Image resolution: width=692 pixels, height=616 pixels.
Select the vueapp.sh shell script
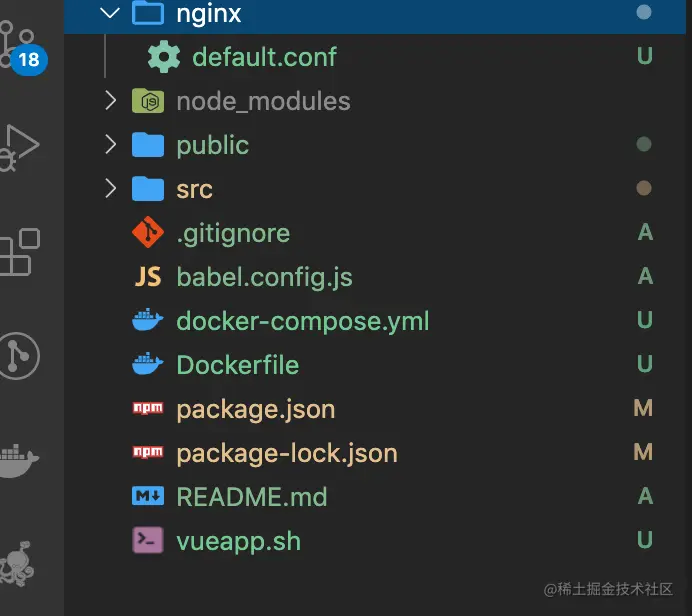pyautogui.click(x=238, y=541)
